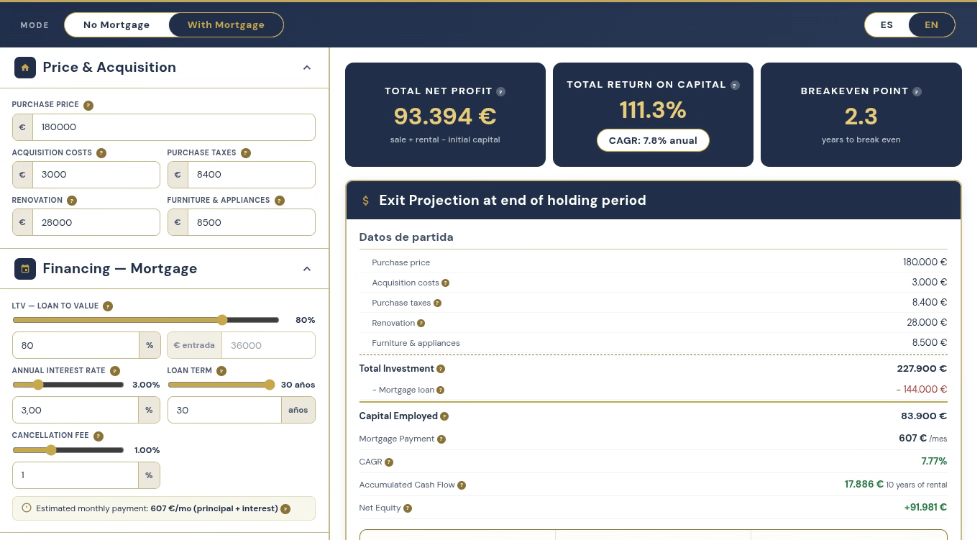Select the EN language option
This screenshot has width=980, height=540.
(931, 24)
